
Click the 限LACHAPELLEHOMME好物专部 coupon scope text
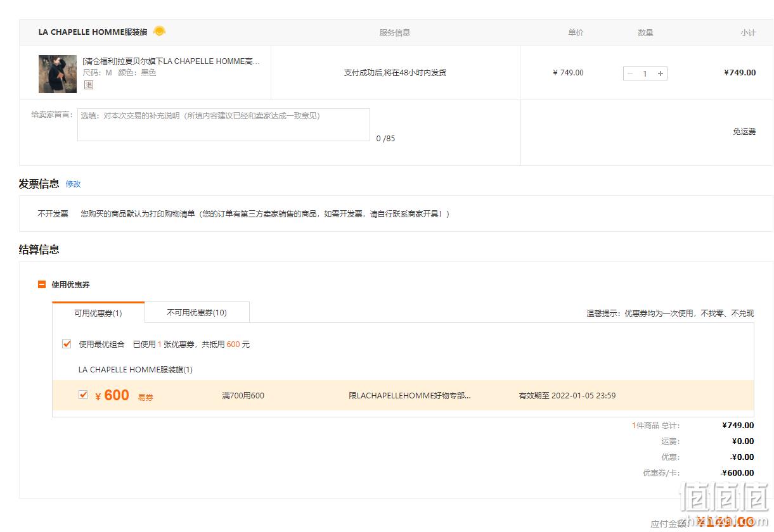[x=410, y=396]
